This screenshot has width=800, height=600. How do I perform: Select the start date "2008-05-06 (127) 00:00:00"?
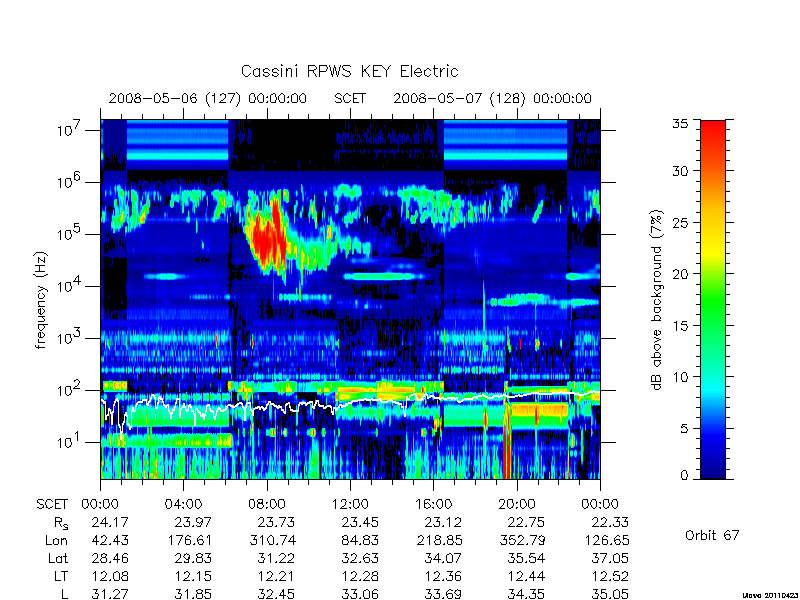(x=208, y=98)
